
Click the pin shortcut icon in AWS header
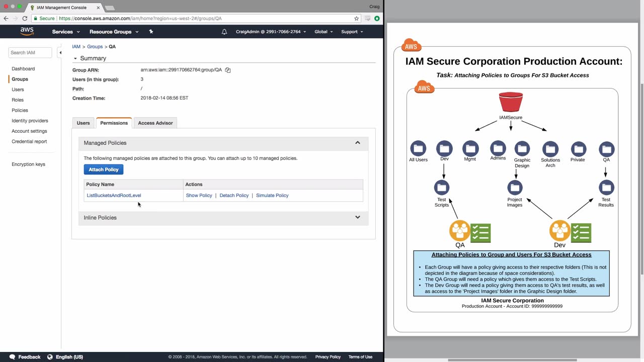151,32
